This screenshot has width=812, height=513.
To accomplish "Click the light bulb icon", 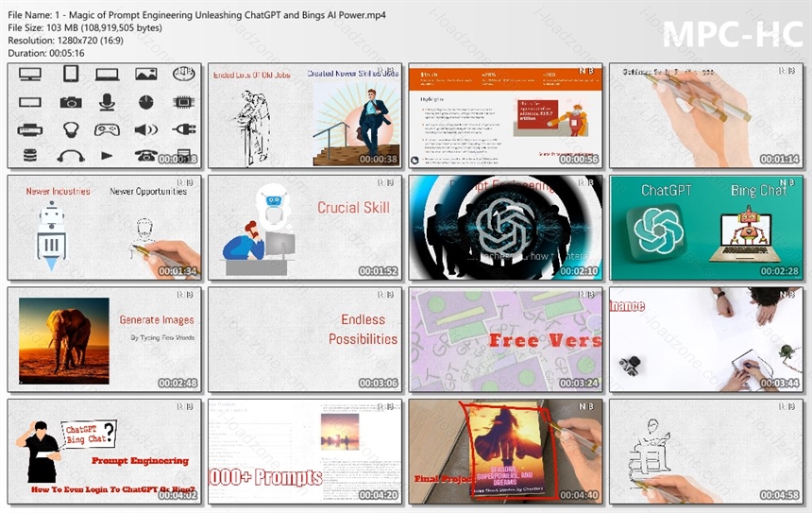I will [71, 129].
